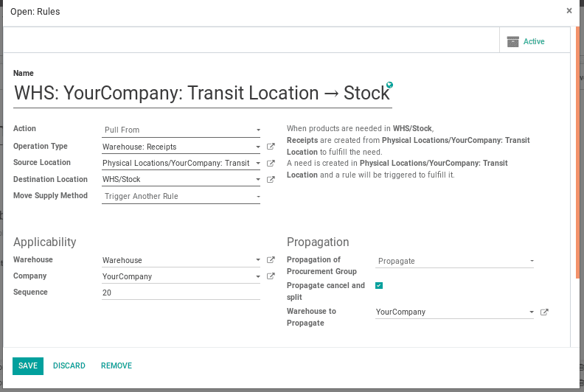Click the SAVE button
This screenshot has height=392, width=584.
click(x=28, y=366)
